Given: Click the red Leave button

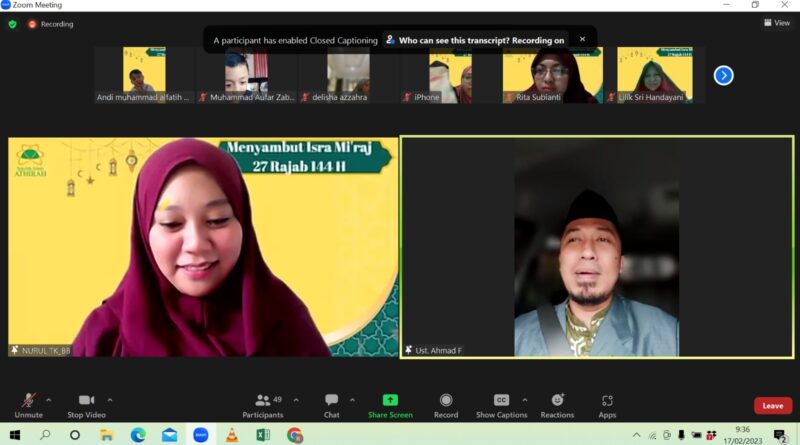Looking at the screenshot, I should [x=772, y=405].
